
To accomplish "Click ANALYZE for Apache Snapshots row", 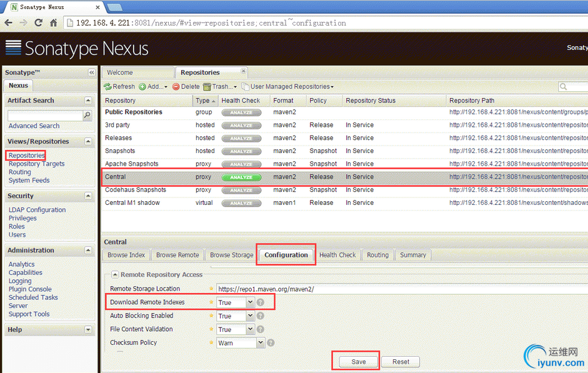I will click(241, 164).
